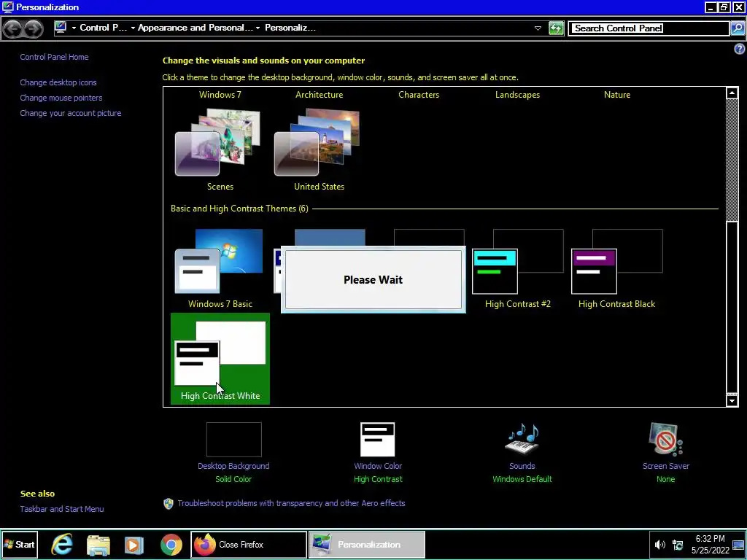747x560 pixels.
Task: Click the Show desktop button
Action: [x=738, y=545]
